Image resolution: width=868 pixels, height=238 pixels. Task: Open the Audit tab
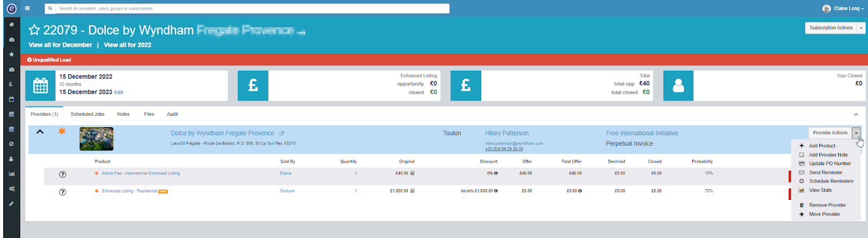[x=173, y=114]
